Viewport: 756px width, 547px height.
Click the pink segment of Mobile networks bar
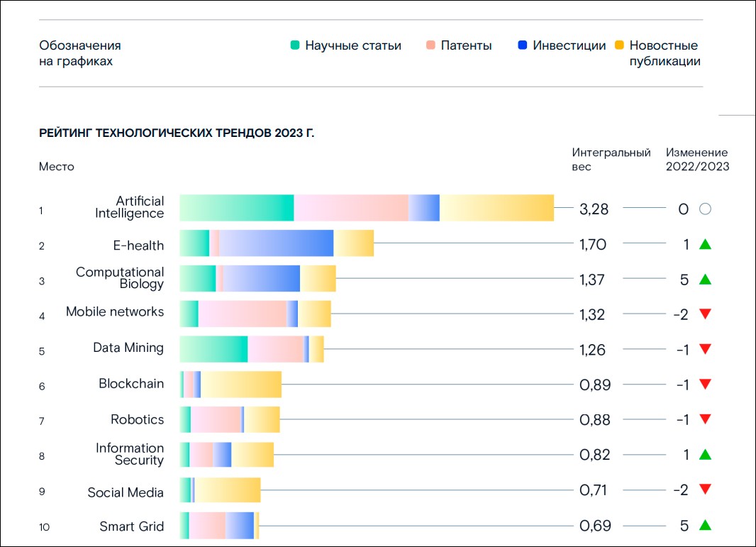pos(243,314)
